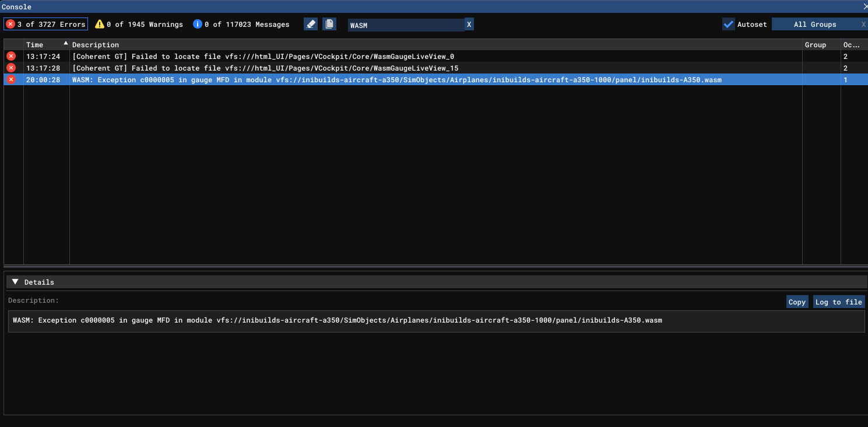Open the All Groups dropdown
Screen dimensions: 868x427
pyautogui.click(x=814, y=24)
